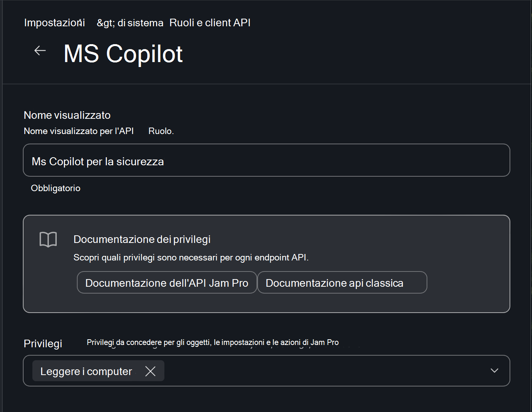This screenshot has height=412, width=532.
Task: Open Documentazione api classica
Action: pos(342,283)
